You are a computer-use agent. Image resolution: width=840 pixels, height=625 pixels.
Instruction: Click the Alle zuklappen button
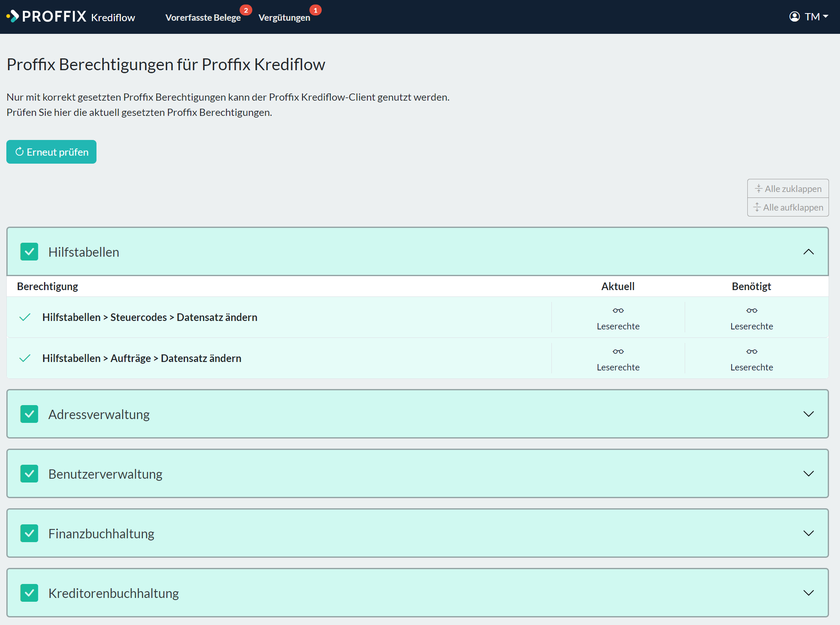point(788,189)
